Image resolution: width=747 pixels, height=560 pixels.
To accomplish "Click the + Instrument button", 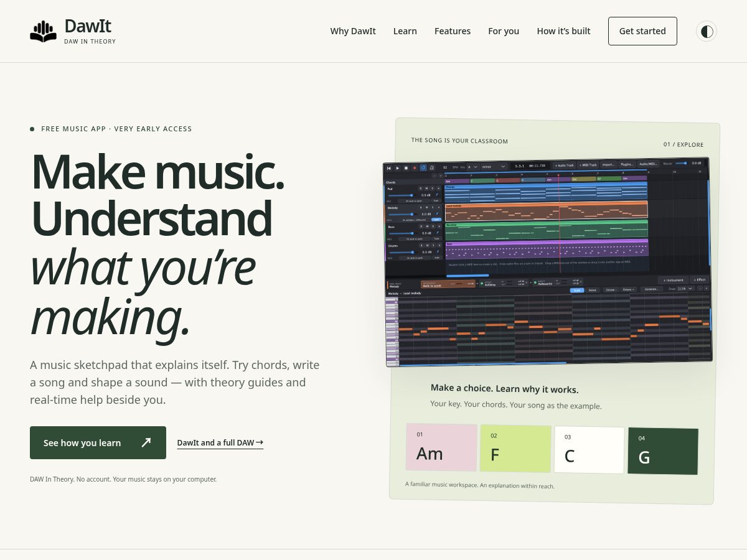I will tap(674, 280).
